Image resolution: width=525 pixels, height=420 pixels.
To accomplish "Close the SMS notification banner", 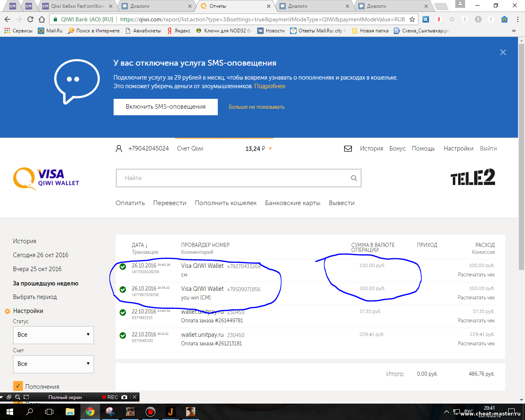I will click(x=503, y=52).
